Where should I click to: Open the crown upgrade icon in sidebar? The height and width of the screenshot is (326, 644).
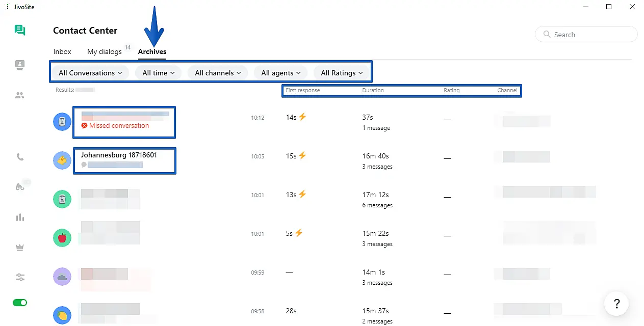pos(20,247)
